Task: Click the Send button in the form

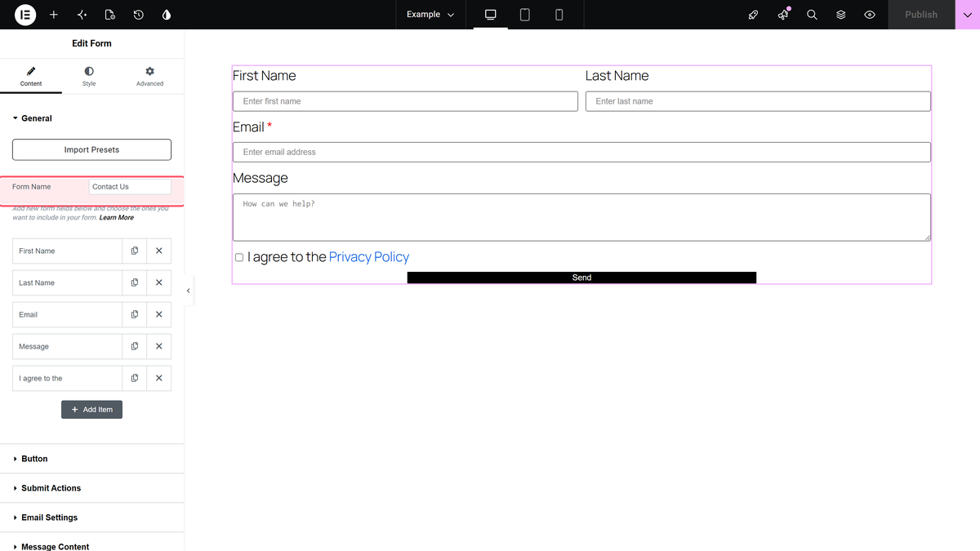Action: click(581, 278)
